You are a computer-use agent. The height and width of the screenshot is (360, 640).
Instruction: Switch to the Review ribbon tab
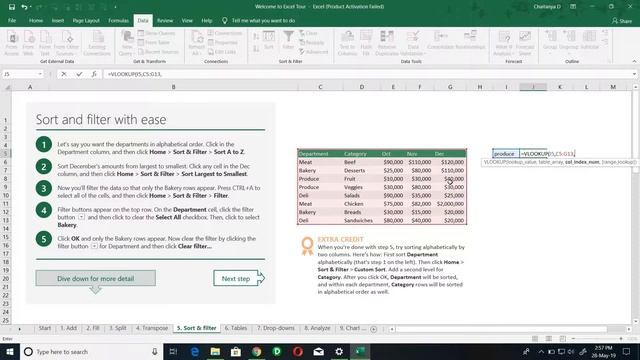pos(165,20)
